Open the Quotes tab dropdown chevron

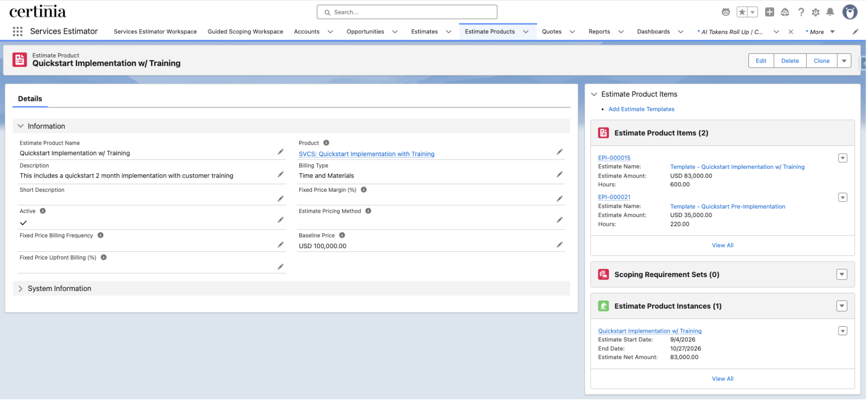(572, 32)
